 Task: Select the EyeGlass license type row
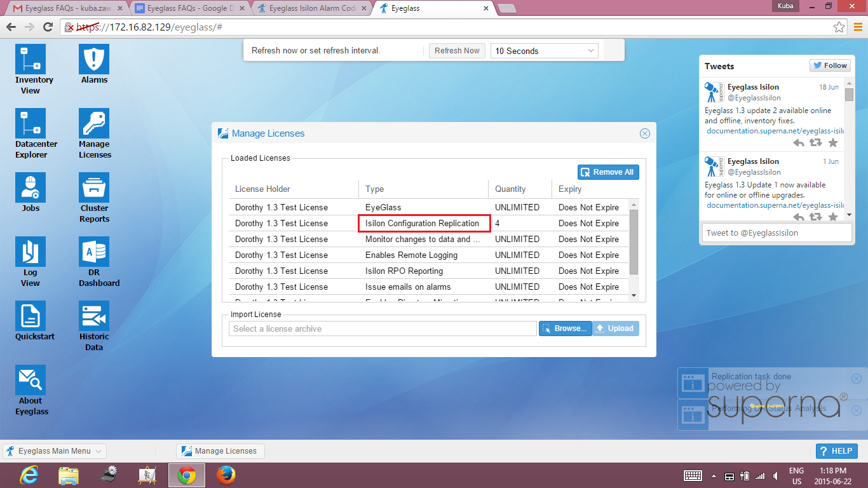pyautogui.click(x=429, y=207)
